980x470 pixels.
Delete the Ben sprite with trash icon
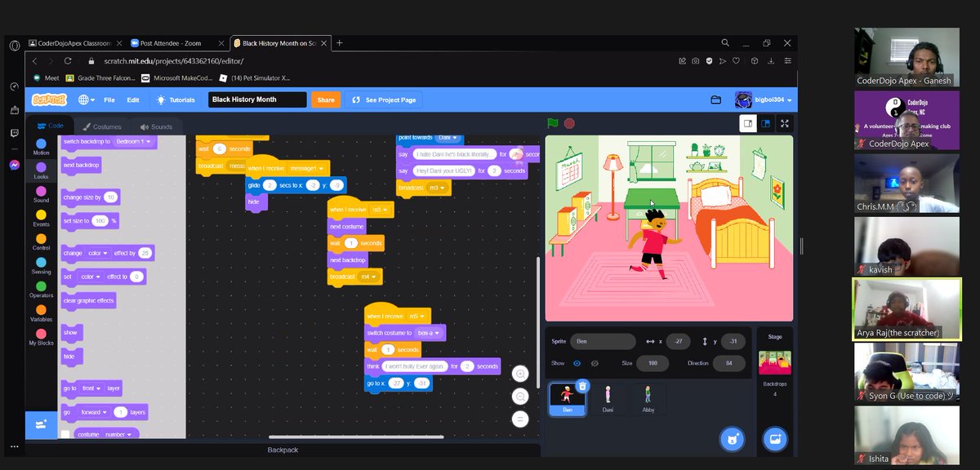pyautogui.click(x=581, y=386)
